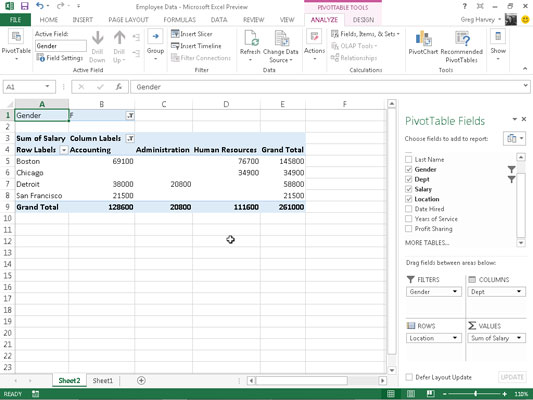Image resolution: width=533 pixels, height=400 pixels.
Task: Click the Field Settings button
Action: click(x=60, y=58)
